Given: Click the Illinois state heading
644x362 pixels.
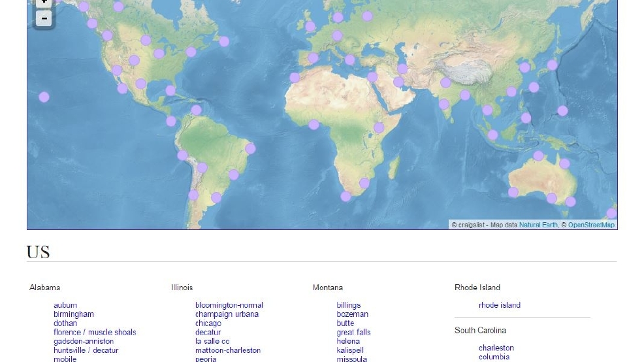Looking at the screenshot, I should point(182,288).
